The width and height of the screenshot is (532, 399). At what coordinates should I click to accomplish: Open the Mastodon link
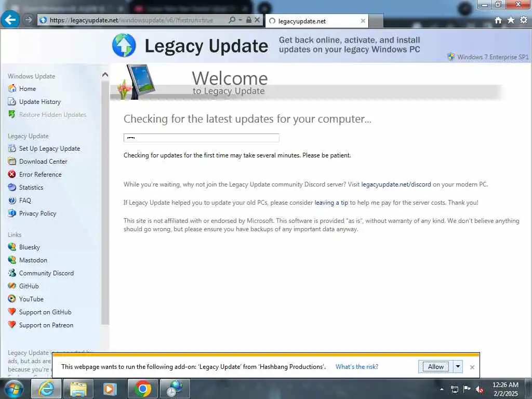pos(33,260)
